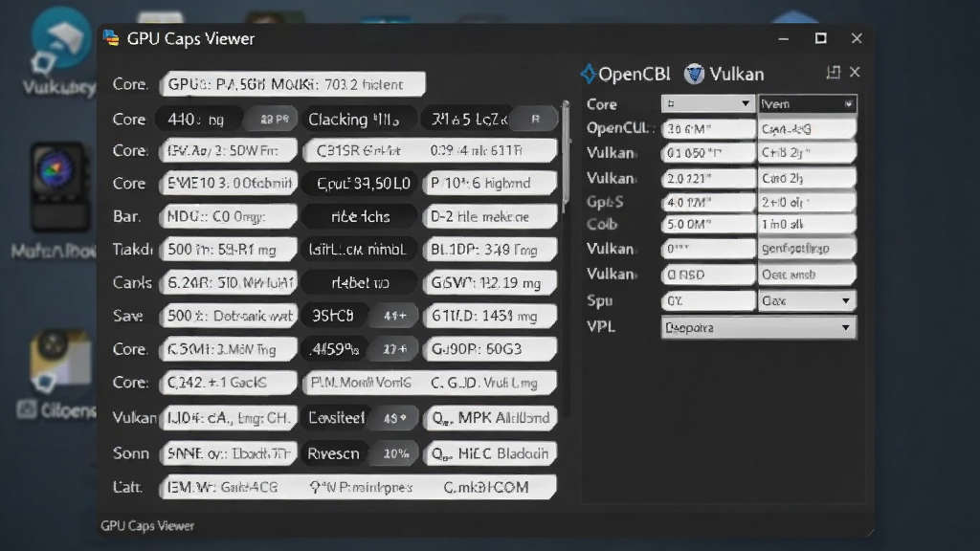
Task: Click the pin icon beside the Vulkan tab
Action: pyautogui.click(x=833, y=73)
